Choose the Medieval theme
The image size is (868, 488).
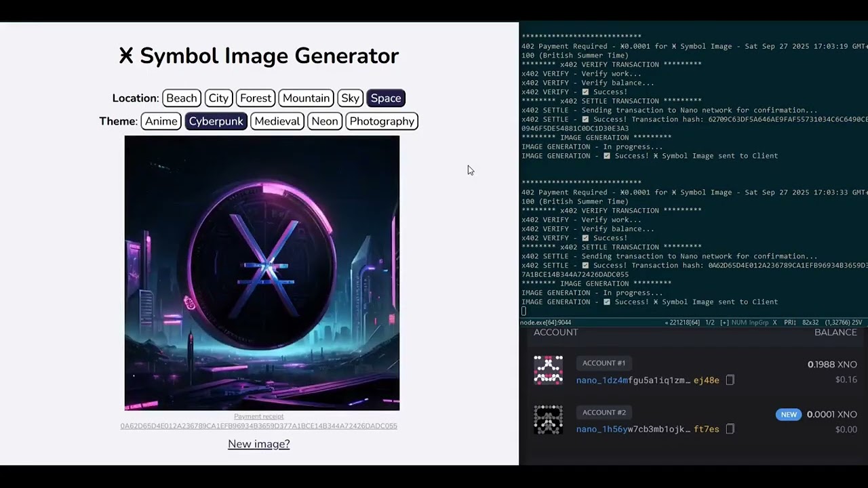(x=277, y=121)
